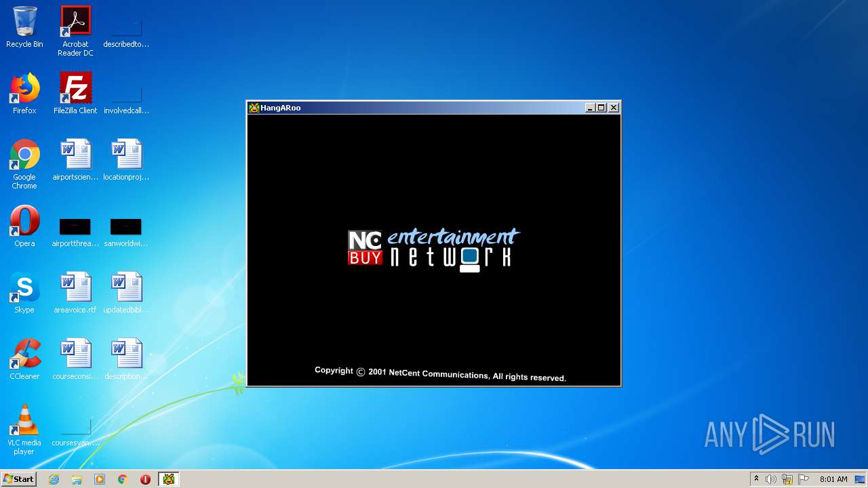Minimize the HangARoo window
868x488 pixels.
(590, 108)
